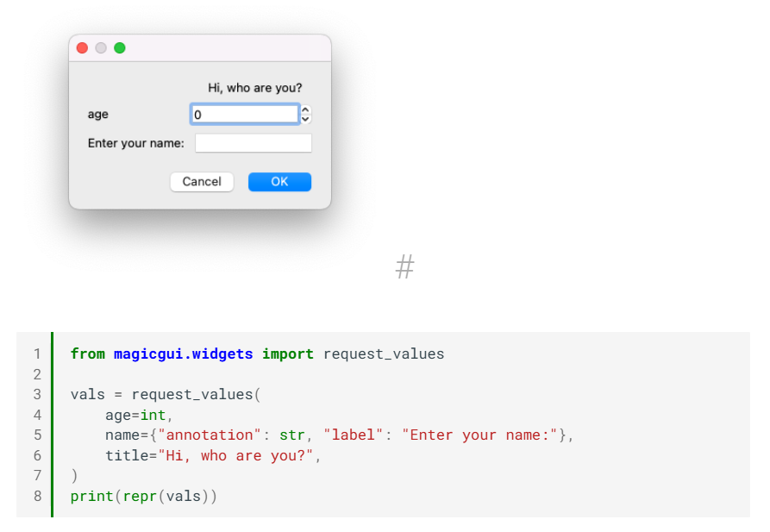Screen dimensions: 770x532
Task: Click the '#' anchor link icon
Action: 404,267
